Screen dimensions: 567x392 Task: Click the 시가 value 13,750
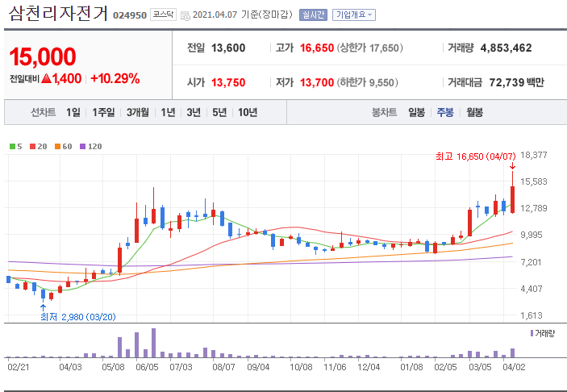tap(228, 82)
